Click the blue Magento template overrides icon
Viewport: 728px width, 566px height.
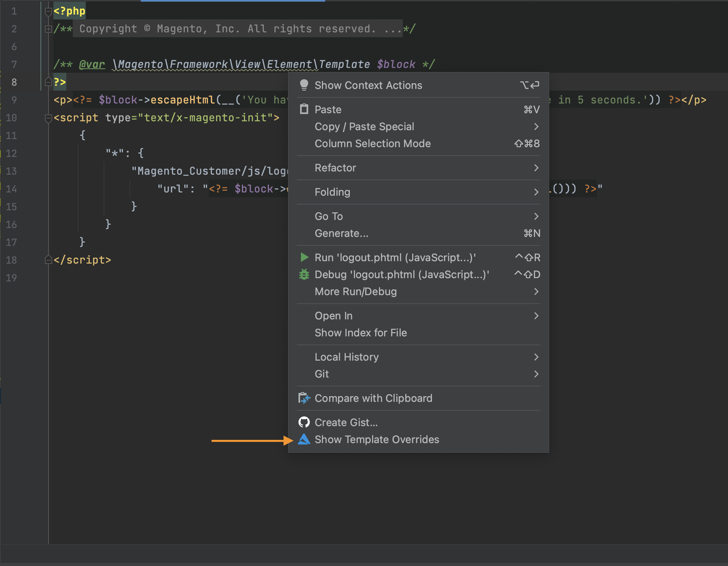tap(304, 439)
